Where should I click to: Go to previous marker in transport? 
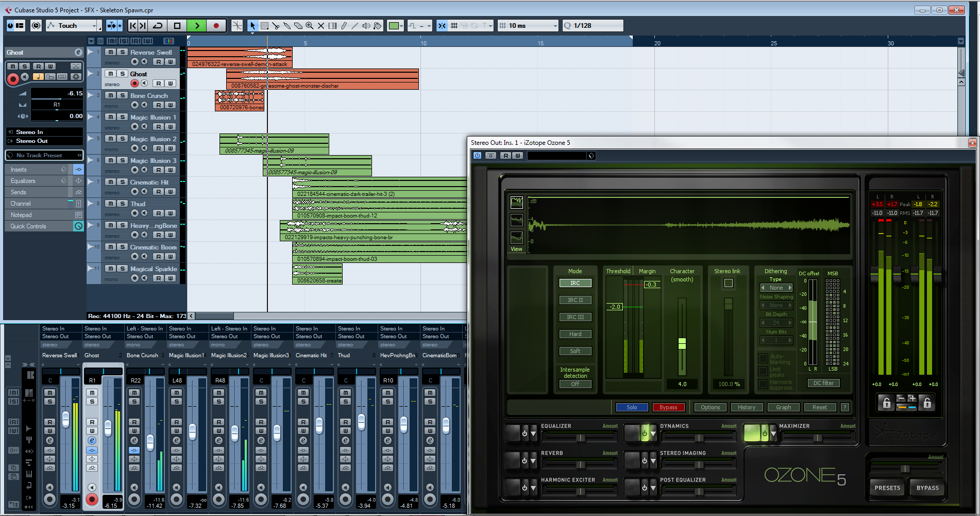coord(133,26)
